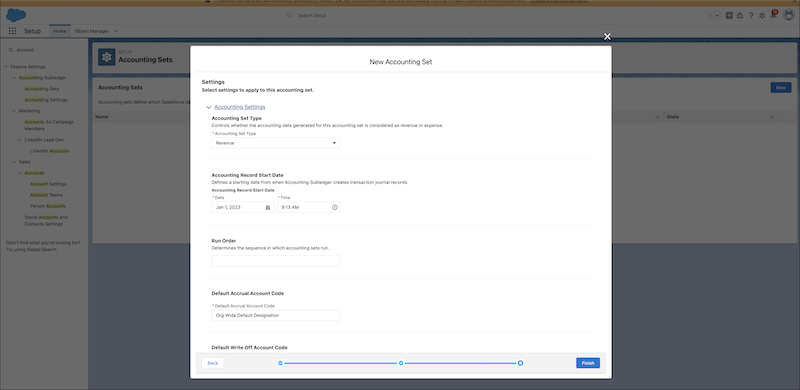The height and width of the screenshot is (390, 800).
Task: Open the App Launcher grid icon
Action: [x=12, y=31]
